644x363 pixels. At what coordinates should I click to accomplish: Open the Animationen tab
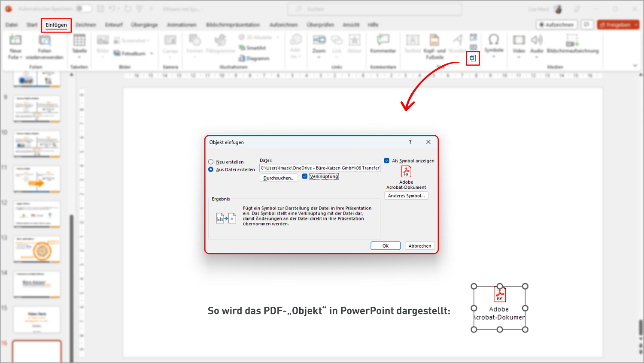pyautogui.click(x=182, y=25)
